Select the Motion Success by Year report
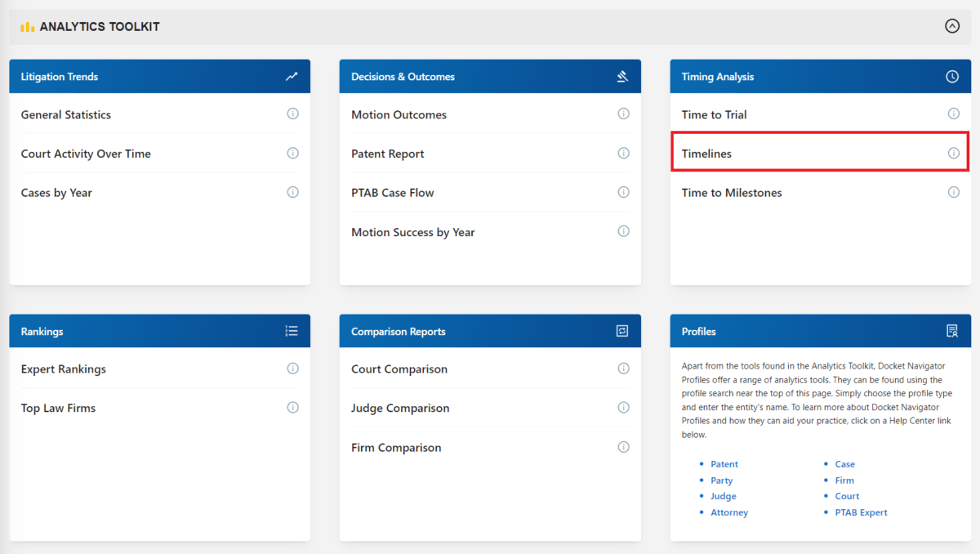 pyautogui.click(x=413, y=232)
